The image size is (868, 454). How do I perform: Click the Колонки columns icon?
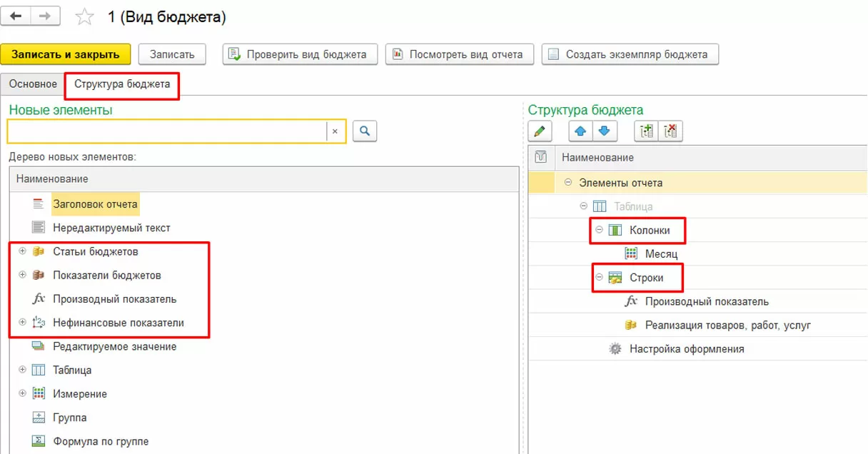[x=615, y=230]
